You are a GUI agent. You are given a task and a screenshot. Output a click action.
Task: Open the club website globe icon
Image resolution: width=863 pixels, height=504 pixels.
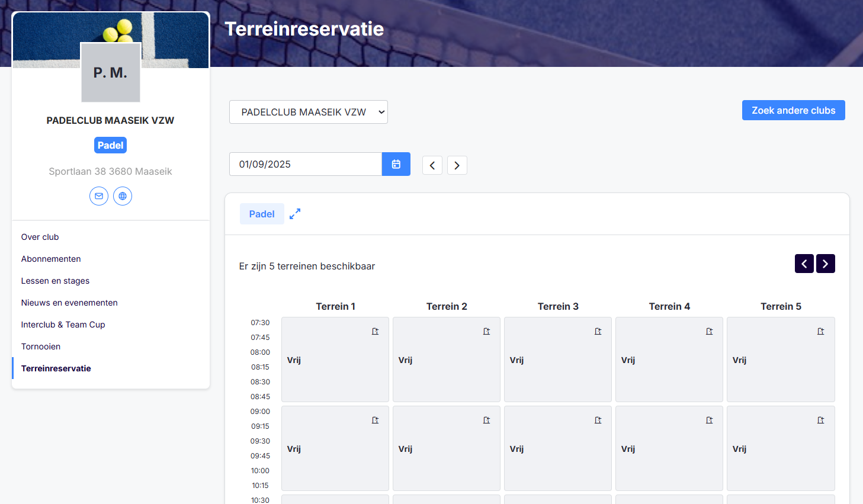123,196
